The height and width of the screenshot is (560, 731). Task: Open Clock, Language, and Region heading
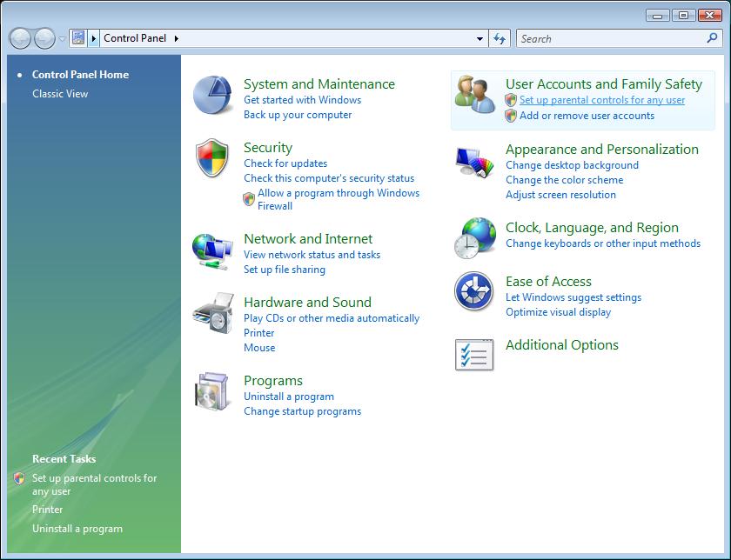point(592,227)
